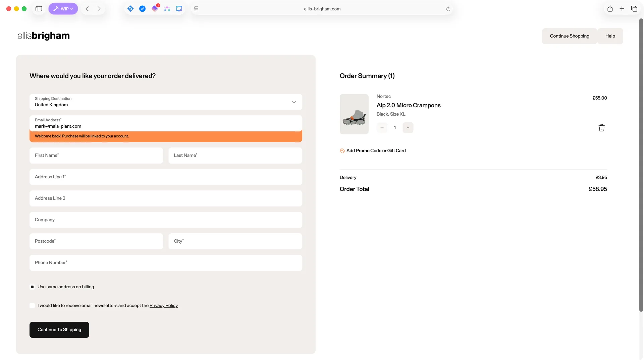Check the email newsletters checkbox
This screenshot has height=362, width=644.
click(32, 306)
